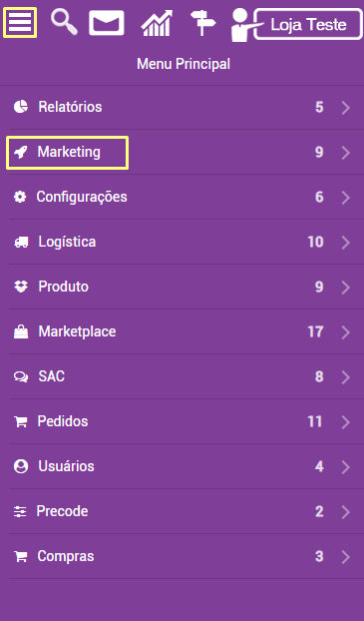Screen dimensions: 364x621
Task: Expand the Compras chevron arrow
Action: click(346, 557)
